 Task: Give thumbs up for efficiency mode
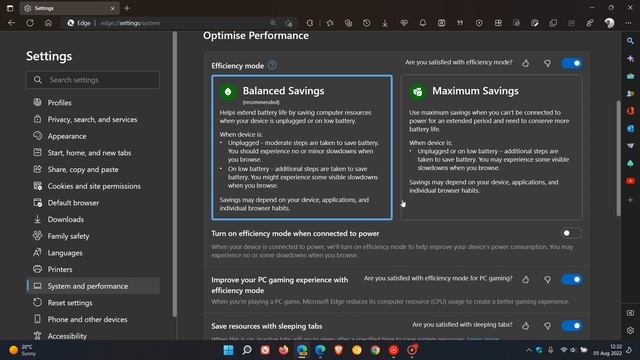[x=526, y=63]
